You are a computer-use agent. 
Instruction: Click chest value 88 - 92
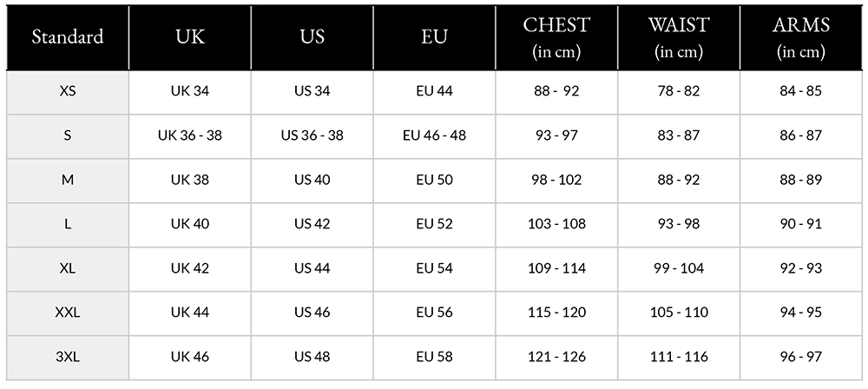(556, 91)
